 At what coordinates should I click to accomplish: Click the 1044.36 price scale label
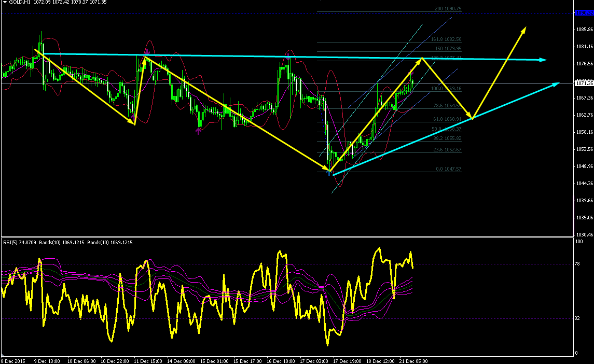[585, 184]
